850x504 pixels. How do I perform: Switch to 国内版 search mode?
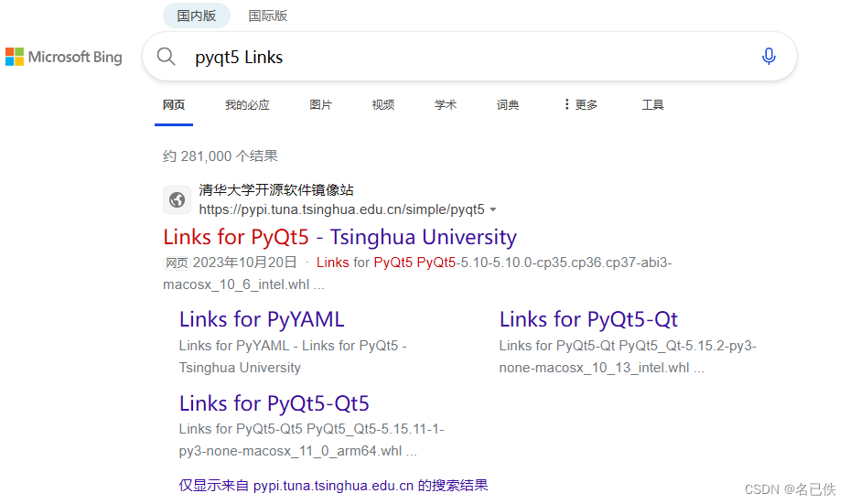pyautogui.click(x=196, y=16)
